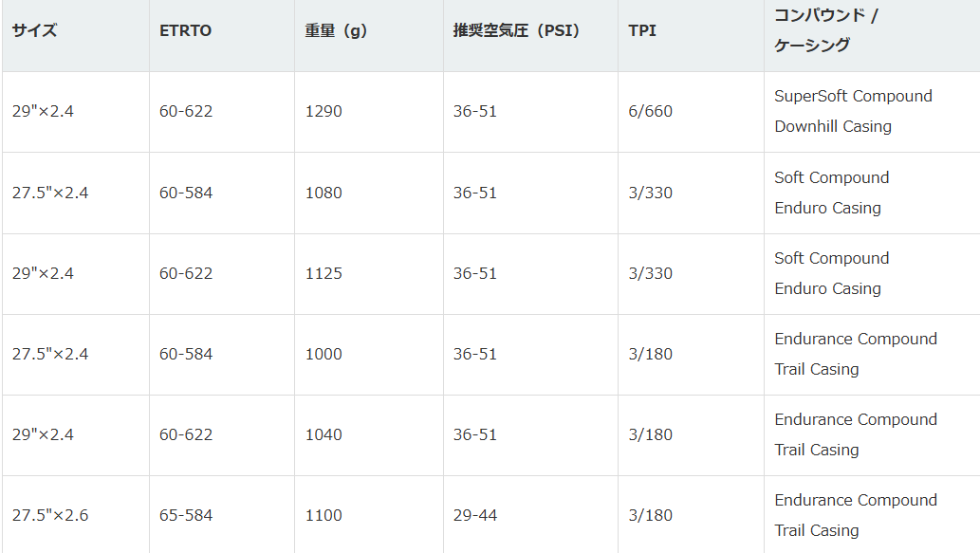Click the 3/330 TPI in the 1080 g row

click(x=650, y=193)
